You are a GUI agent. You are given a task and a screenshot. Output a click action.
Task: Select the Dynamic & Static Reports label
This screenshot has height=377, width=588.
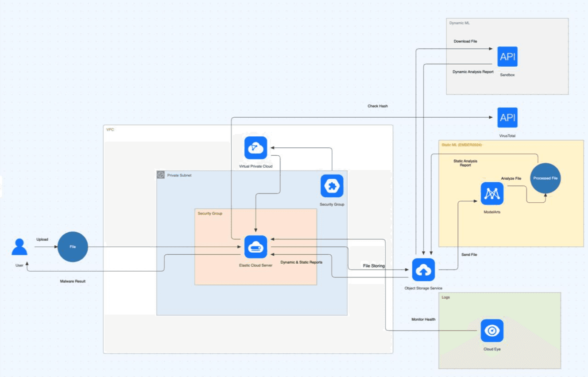click(x=302, y=262)
